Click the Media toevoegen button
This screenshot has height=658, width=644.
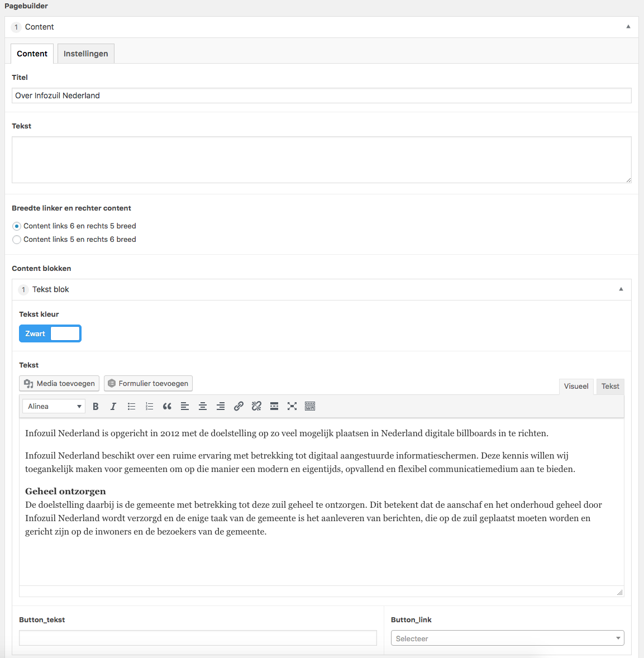[x=59, y=384]
